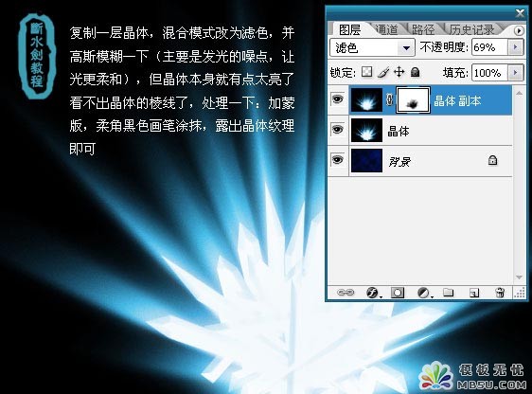Open the fill slider arrow
Image resolution: width=532 pixels, height=394 pixels.
(516, 73)
